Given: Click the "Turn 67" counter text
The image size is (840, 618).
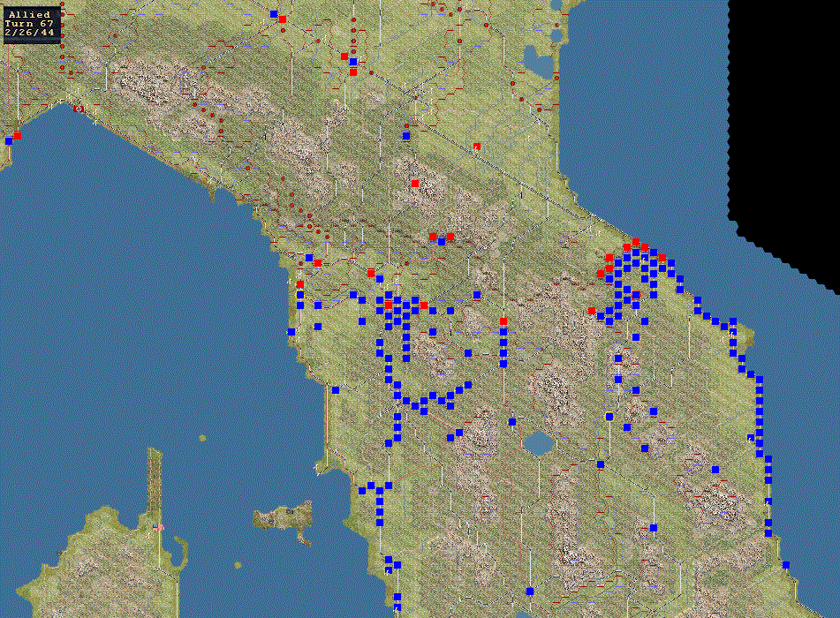Looking at the screenshot, I should point(29,24).
